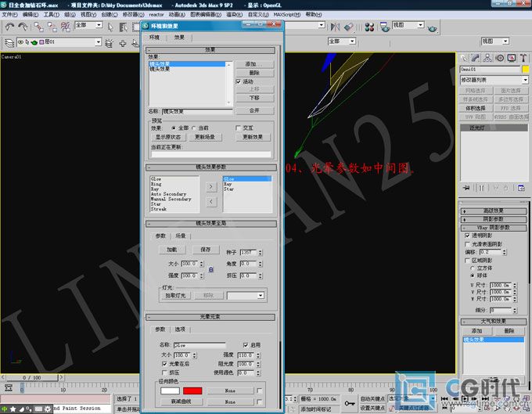Click the Glow 名称 input field
The height and width of the screenshot is (414, 532).
coord(199,345)
